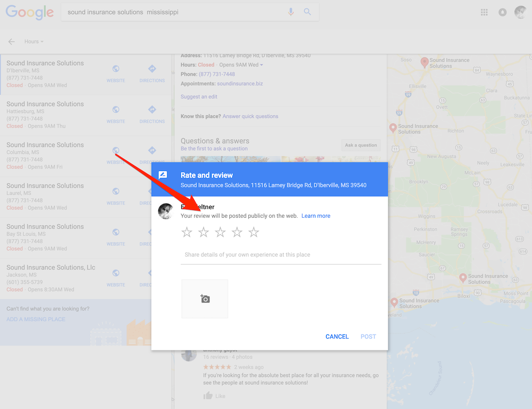Open the notifications bell
The height and width of the screenshot is (409, 532).
(503, 12)
